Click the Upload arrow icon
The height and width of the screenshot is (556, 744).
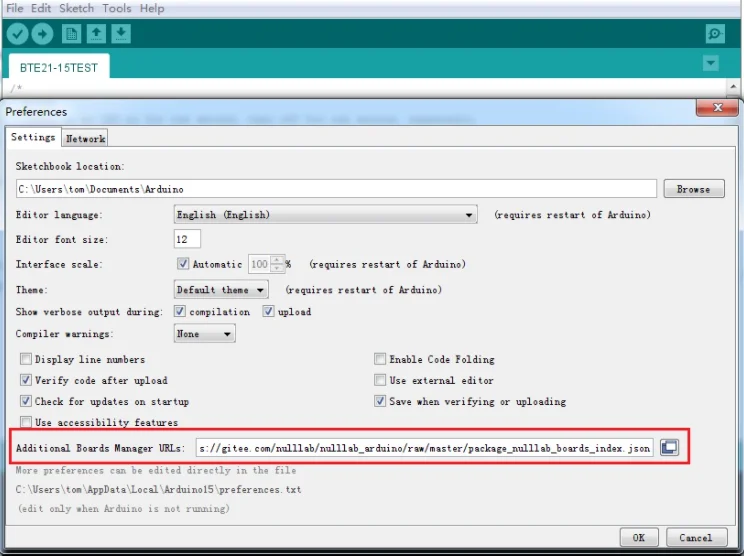point(42,34)
